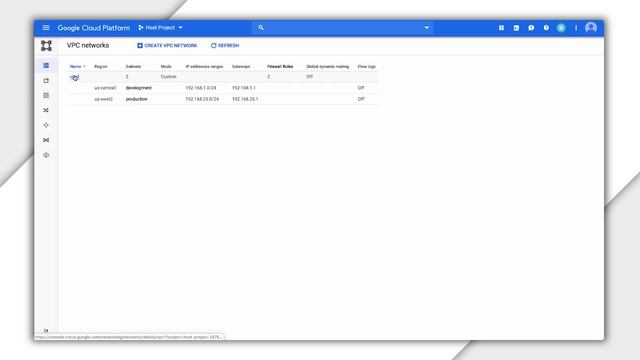Click the gift icon in top bar
The height and width of the screenshot is (360, 640).
[x=501, y=28]
